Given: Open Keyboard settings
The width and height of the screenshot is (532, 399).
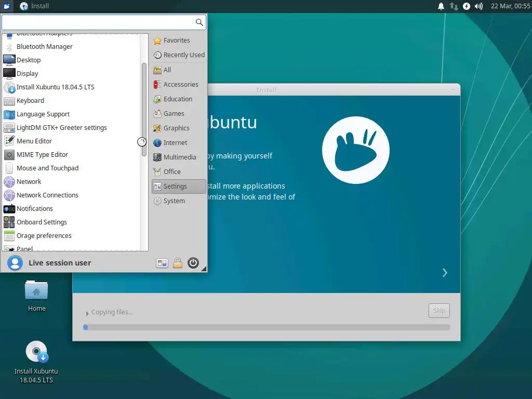Looking at the screenshot, I should (71, 101).
